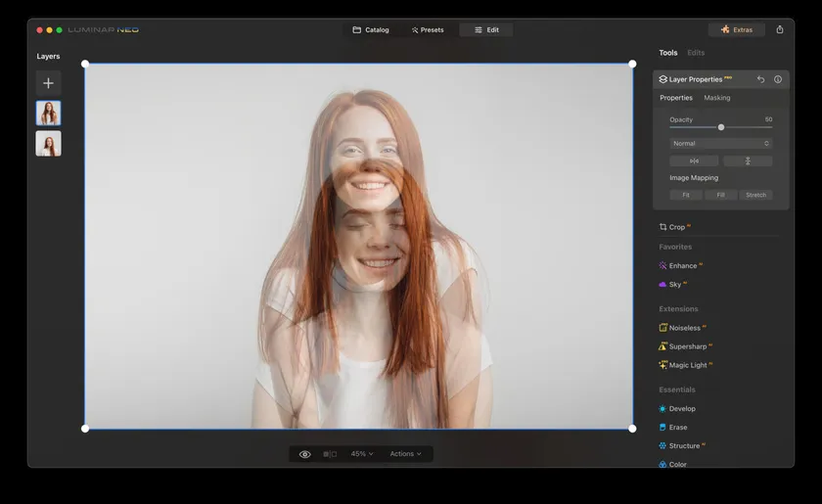This screenshot has width=822, height=504.
Task: Set Image Mapping to Fill
Action: click(720, 195)
